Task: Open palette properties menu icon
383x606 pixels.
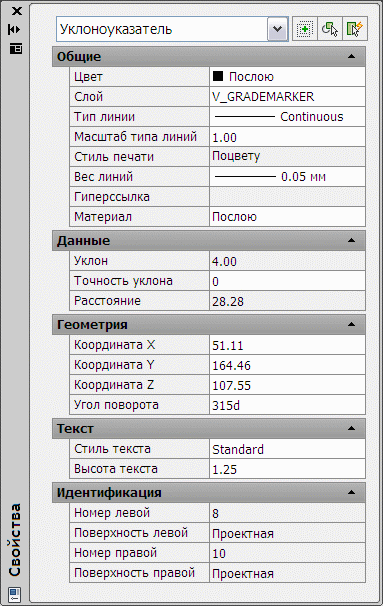Action: [x=15, y=49]
